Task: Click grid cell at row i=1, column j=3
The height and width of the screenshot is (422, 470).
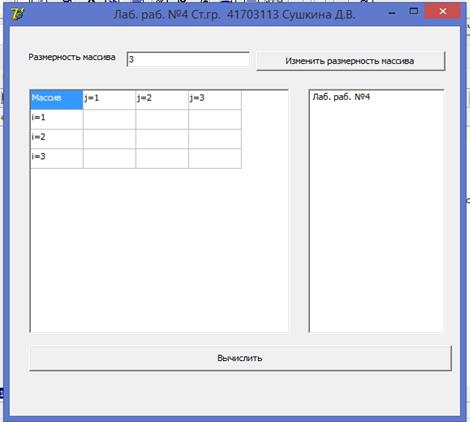Action: pos(215,119)
